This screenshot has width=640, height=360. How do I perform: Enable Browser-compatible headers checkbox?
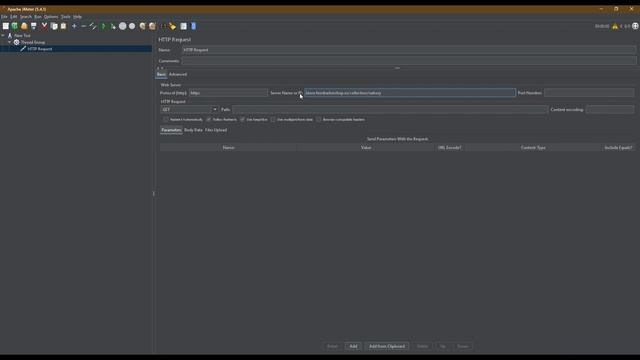[319, 120]
